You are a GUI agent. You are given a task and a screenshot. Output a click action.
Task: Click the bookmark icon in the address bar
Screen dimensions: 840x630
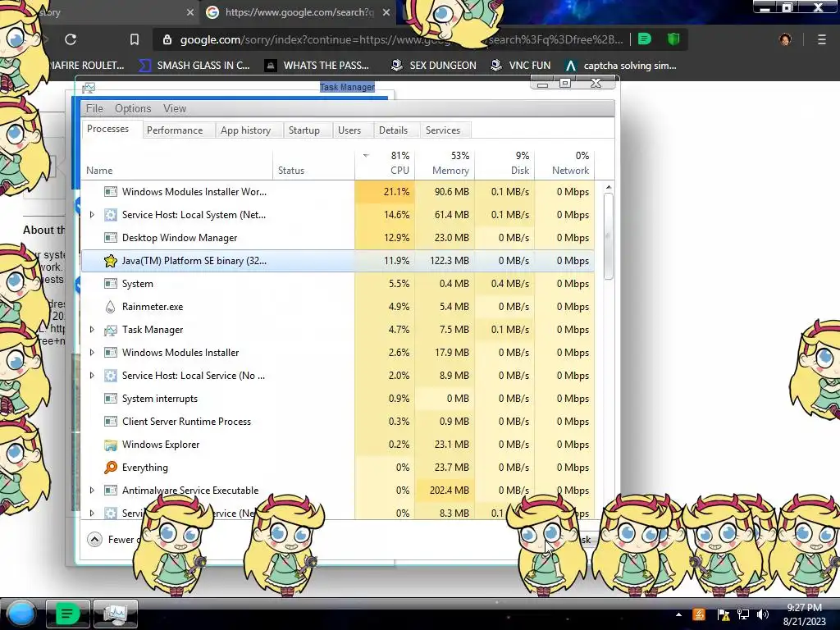[x=135, y=39]
